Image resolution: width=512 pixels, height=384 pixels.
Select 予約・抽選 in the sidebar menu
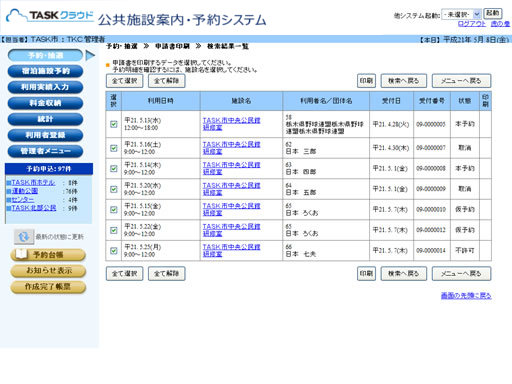45,55
